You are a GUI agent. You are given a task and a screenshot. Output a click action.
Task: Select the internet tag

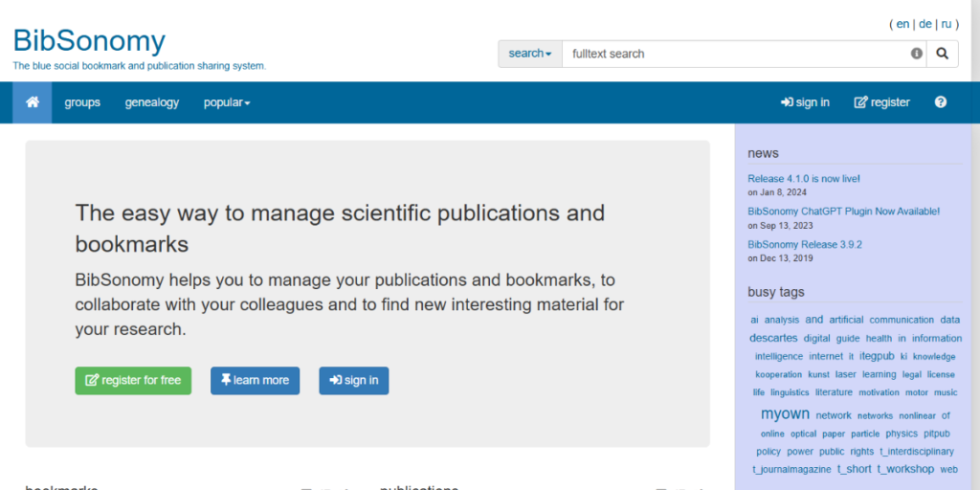[x=826, y=357]
